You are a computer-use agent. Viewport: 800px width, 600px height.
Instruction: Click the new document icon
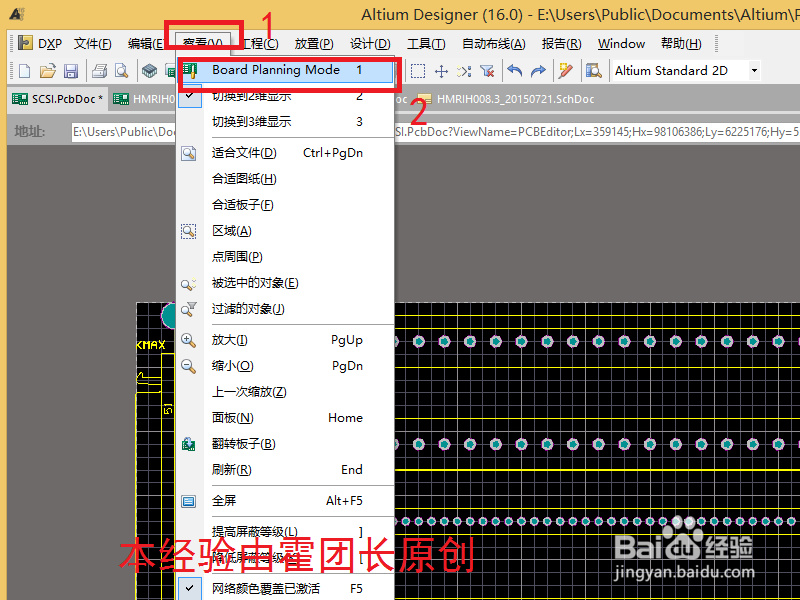coord(24,71)
